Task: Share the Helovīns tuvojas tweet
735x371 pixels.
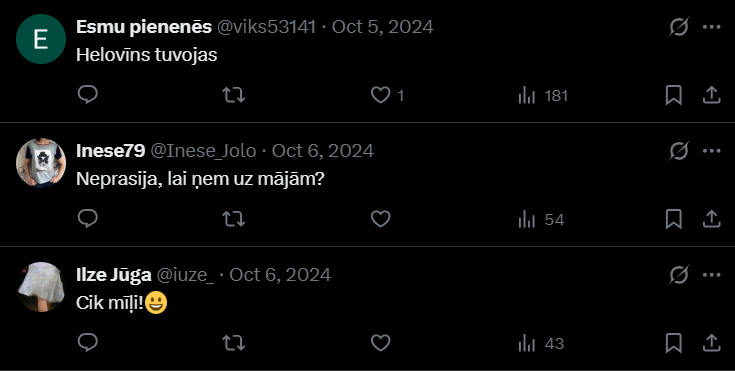Action: click(711, 95)
